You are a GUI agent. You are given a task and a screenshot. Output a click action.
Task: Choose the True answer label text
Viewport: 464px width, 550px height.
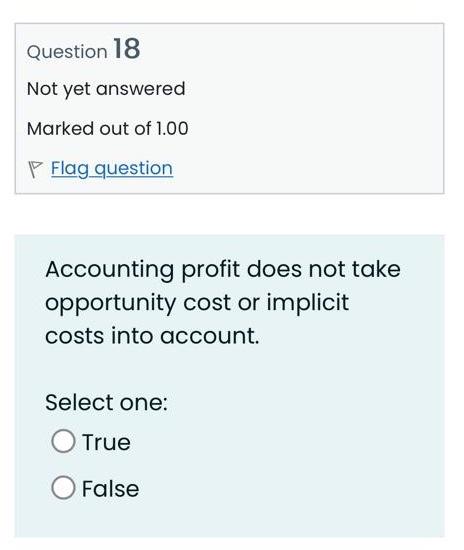[106, 442]
